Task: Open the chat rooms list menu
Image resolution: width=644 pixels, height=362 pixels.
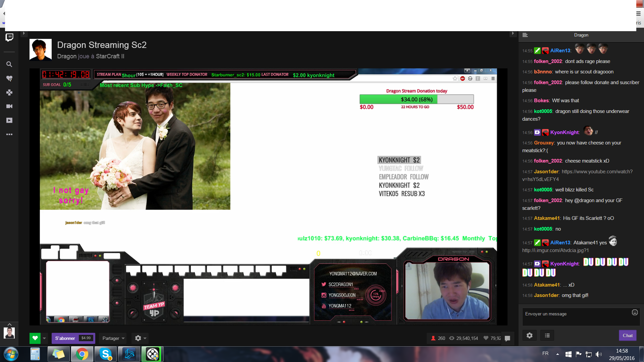Action: tap(525, 35)
